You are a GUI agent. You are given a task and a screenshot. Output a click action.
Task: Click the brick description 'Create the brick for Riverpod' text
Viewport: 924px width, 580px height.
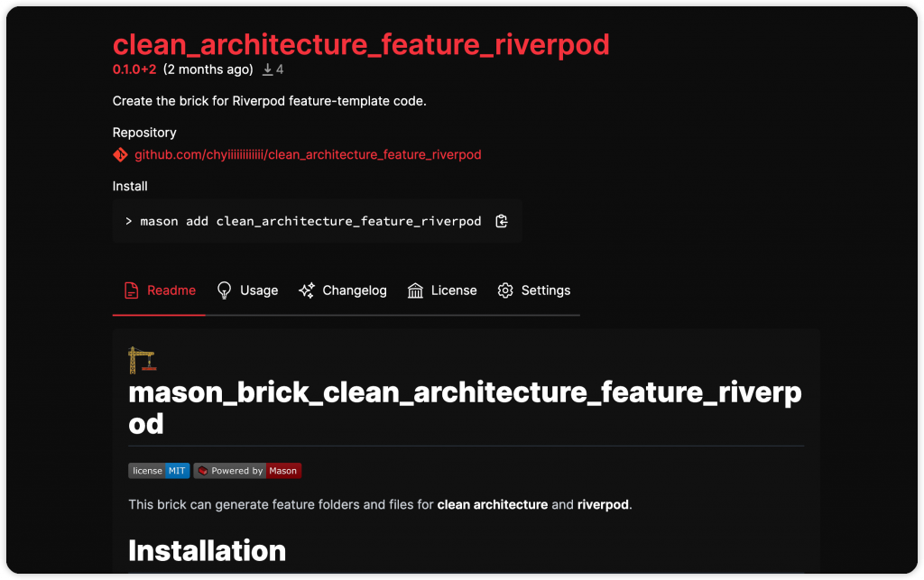pyautogui.click(x=269, y=101)
